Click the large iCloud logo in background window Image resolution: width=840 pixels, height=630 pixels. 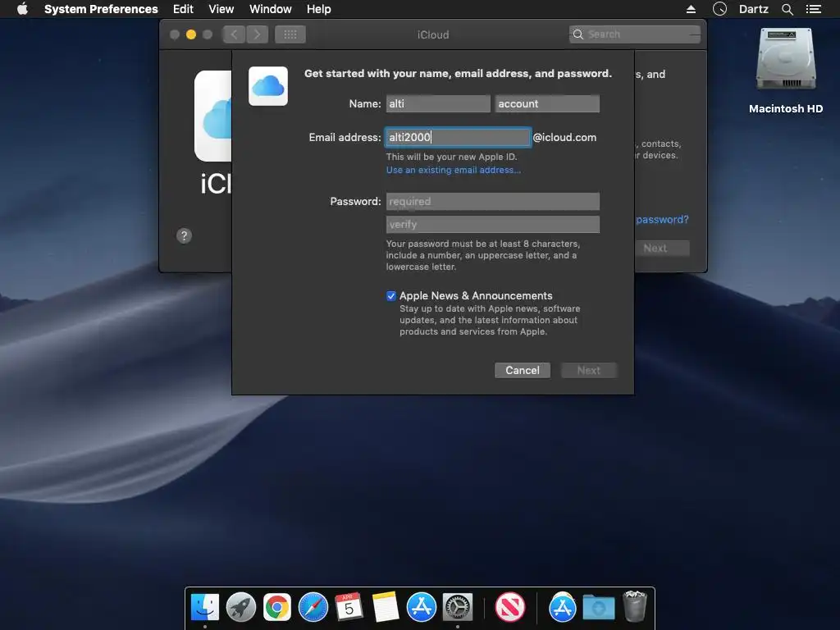(x=213, y=116)
